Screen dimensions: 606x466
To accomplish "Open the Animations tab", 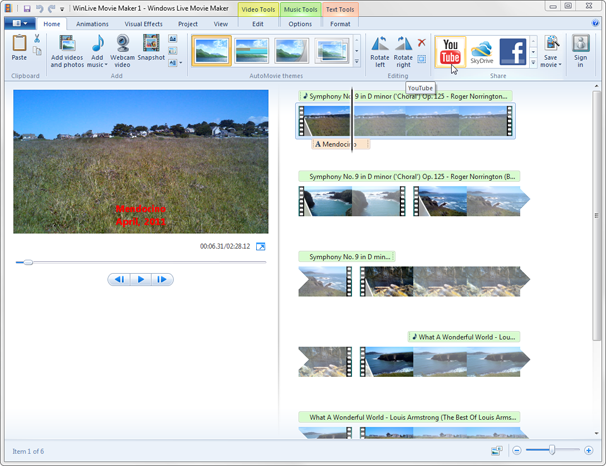I will 92,24.
